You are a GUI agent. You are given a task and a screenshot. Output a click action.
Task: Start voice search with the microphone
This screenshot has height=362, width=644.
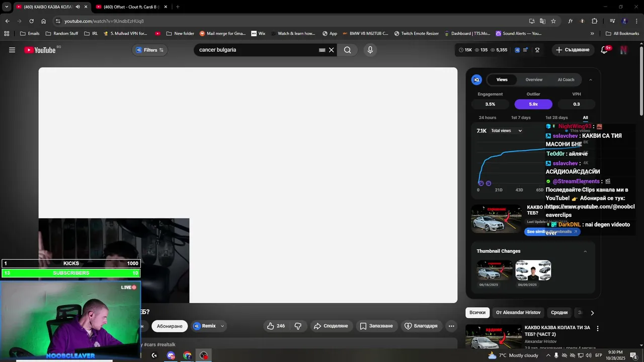pos(370,50)
